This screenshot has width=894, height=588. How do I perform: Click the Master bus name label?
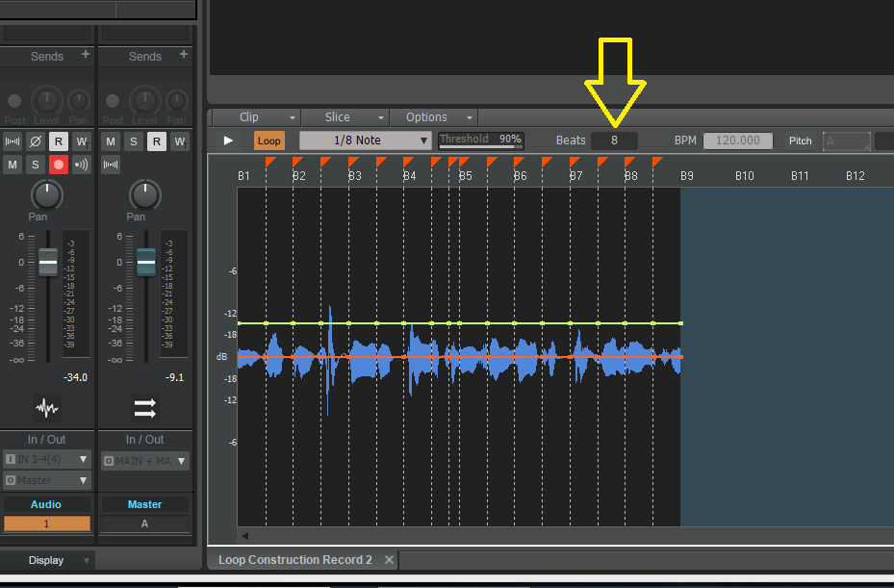click(x=144, y=504)
